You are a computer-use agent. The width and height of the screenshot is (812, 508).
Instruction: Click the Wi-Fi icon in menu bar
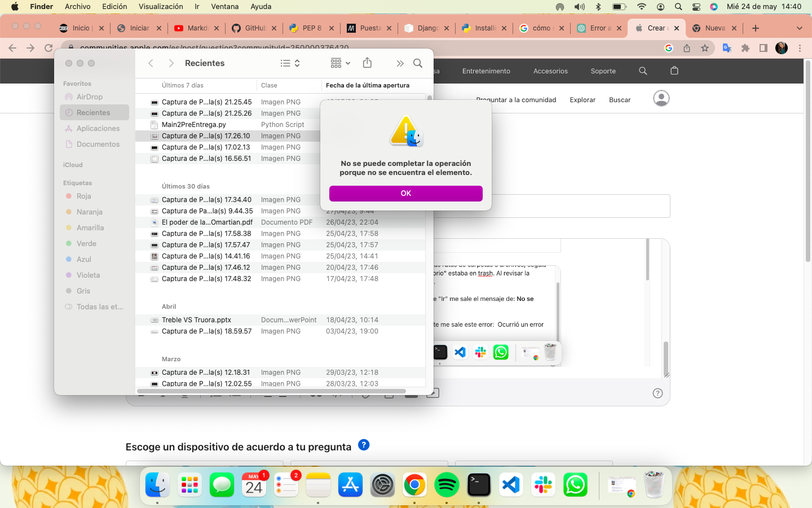tap(642, 7)
